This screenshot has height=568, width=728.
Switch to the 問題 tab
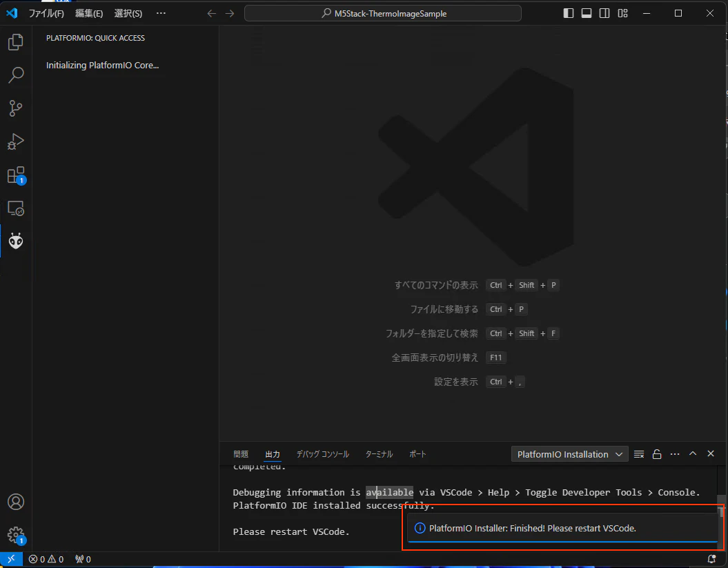241,454
